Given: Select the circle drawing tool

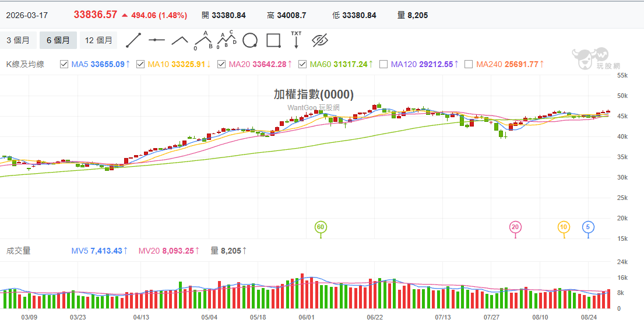Looking at the screenshot, I should click(249, 40).
